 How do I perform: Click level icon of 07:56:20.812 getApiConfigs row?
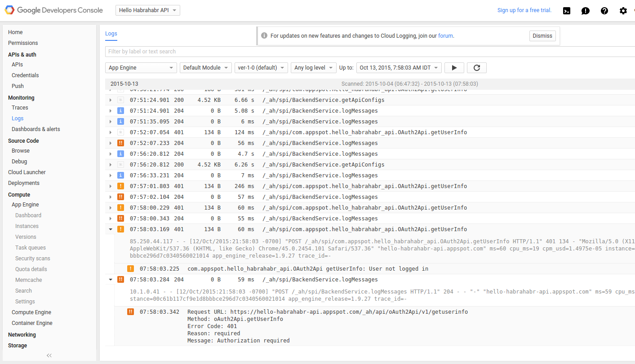[x=120, y=165]
